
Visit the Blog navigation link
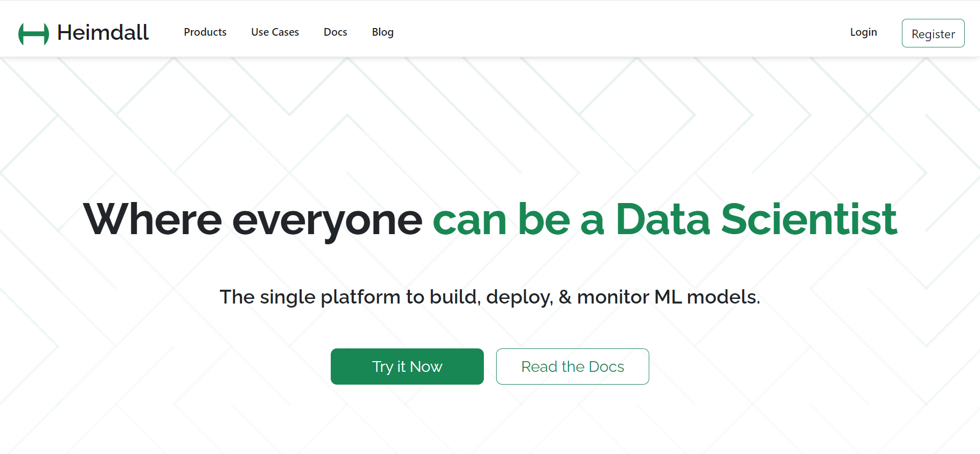click(x=383, y=32)
